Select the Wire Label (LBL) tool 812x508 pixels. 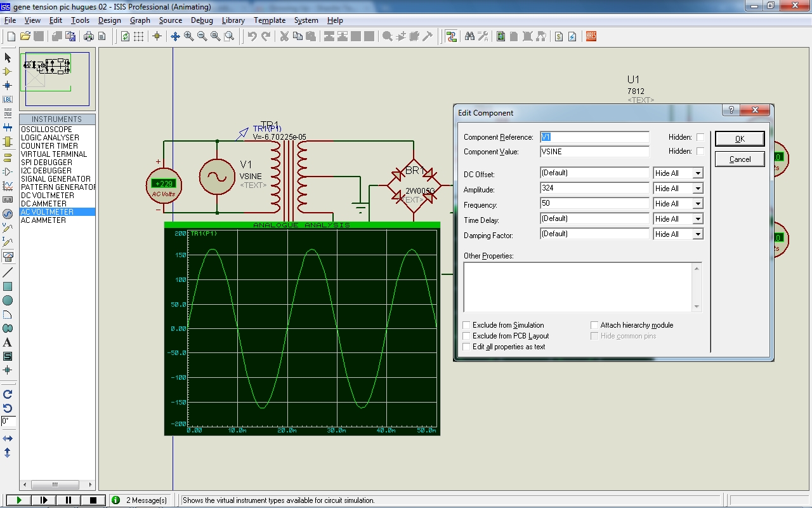tap(8, 99)
